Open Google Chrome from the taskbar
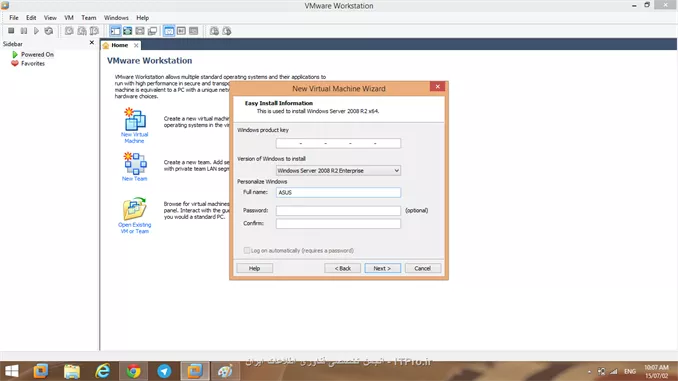Viewport: 678px width, 381px height. point(133,371)
